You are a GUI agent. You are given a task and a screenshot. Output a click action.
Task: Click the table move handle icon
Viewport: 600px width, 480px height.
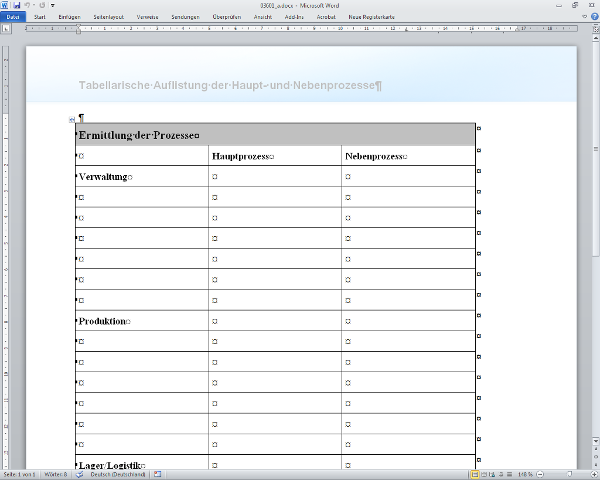71,119
